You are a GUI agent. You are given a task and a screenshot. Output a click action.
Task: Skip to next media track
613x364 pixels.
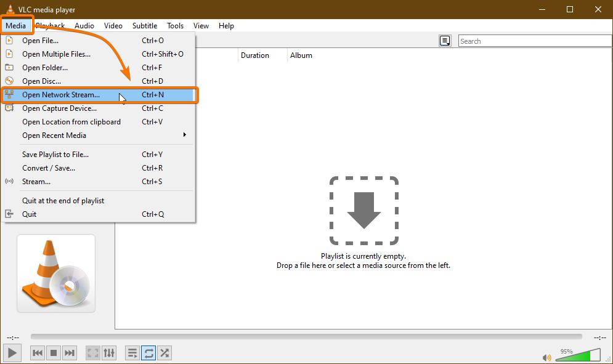(x=70, y=353)
